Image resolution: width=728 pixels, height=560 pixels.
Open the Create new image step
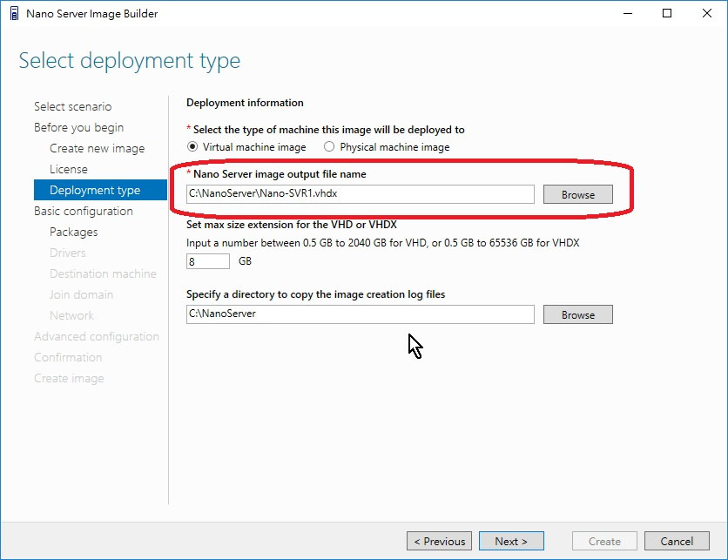tap(97, 148)
